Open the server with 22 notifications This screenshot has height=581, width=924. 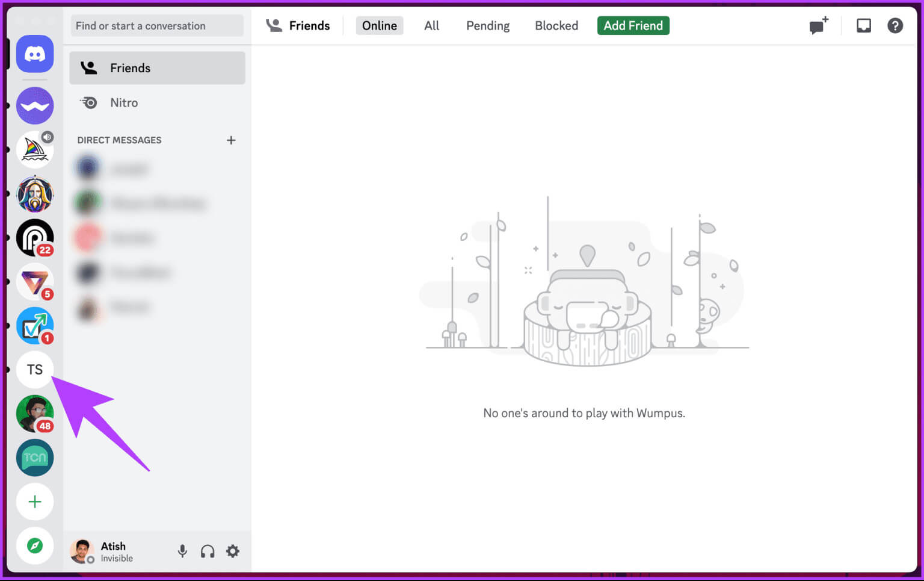coord(35,238)
